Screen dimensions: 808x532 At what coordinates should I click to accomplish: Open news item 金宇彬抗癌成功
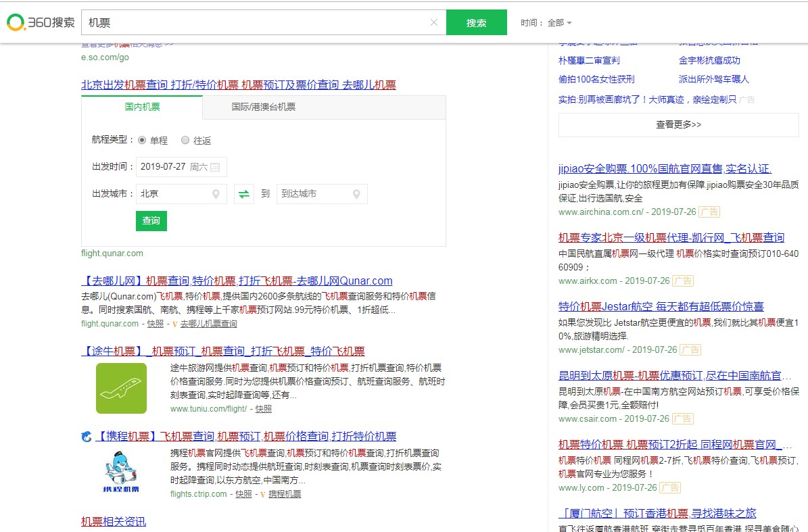709,61
